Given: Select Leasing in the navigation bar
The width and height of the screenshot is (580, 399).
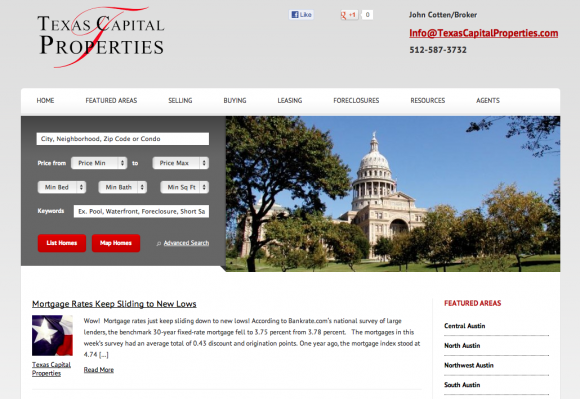Looking at the screenshot, I should click(290, 101).
